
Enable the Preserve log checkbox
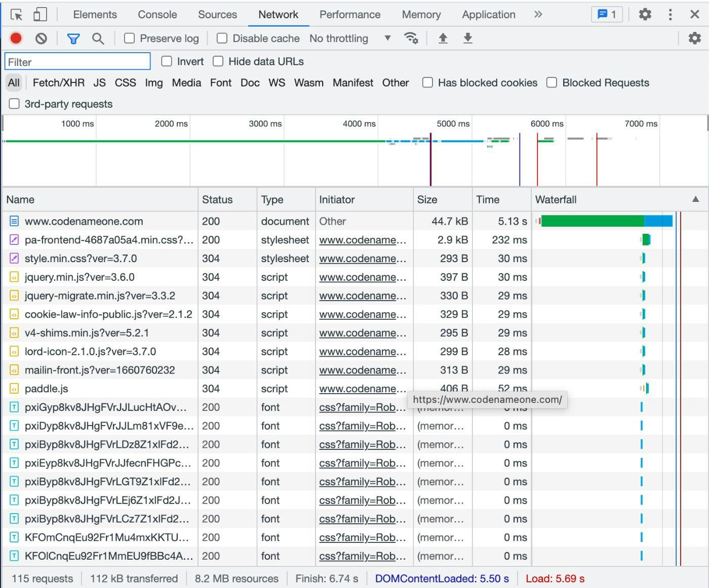click(130, 38)
